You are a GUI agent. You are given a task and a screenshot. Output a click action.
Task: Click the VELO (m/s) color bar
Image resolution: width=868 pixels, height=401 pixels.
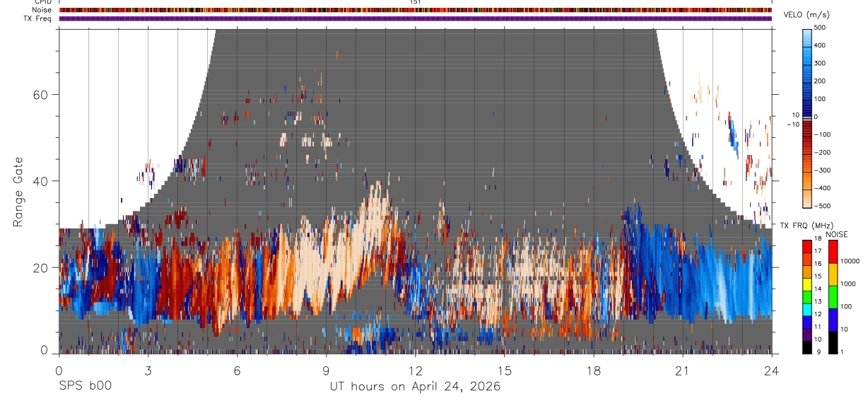[x=807, y=117]
